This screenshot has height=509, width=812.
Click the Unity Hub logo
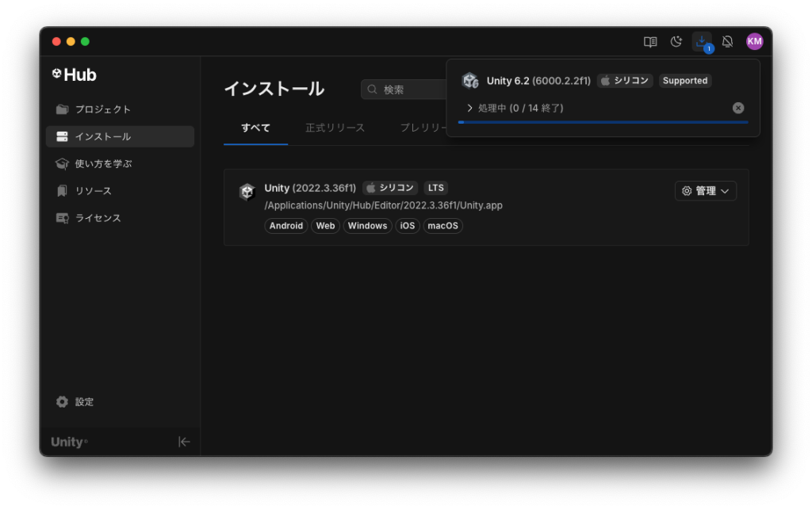click(x=74, y=75)
